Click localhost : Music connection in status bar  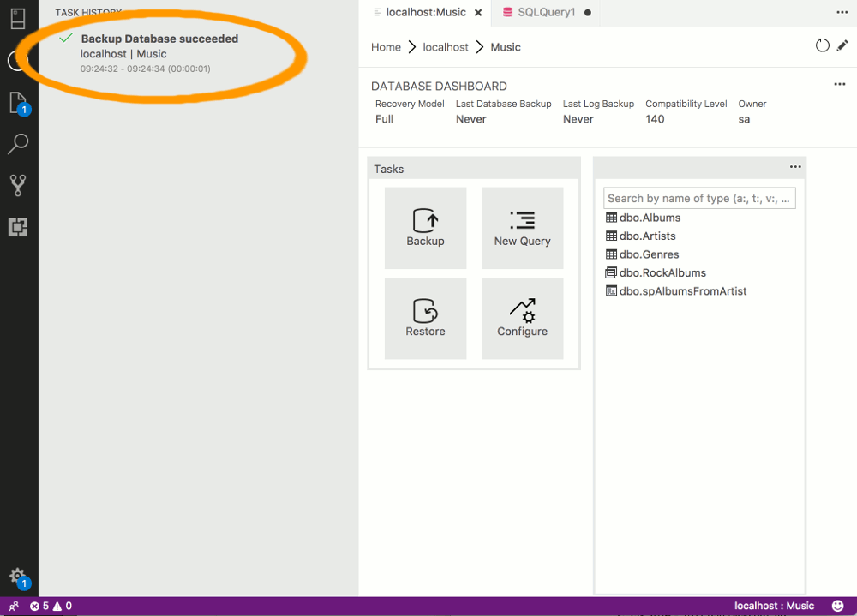click(774, 606)
